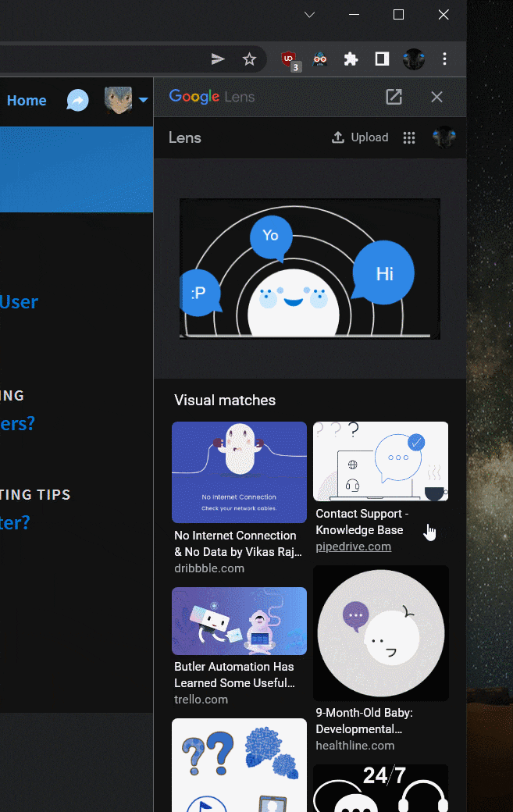Go to Home in site navigation

(x=27, y=101)
